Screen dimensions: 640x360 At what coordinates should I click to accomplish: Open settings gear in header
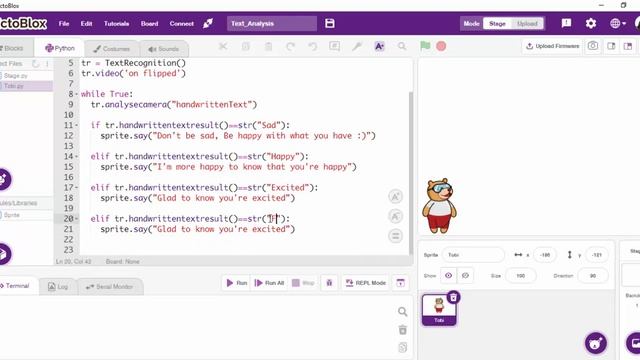pos(591,23)
